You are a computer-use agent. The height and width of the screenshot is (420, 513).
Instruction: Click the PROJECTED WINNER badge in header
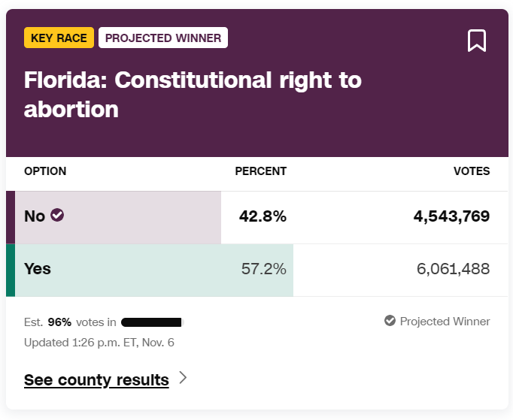(163, 38)
